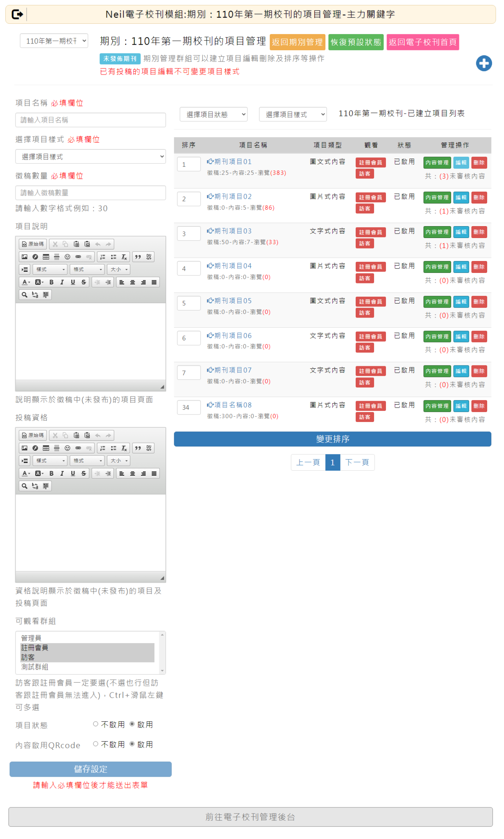Set 項目狀態 to 不啟用

click(96, 724)
